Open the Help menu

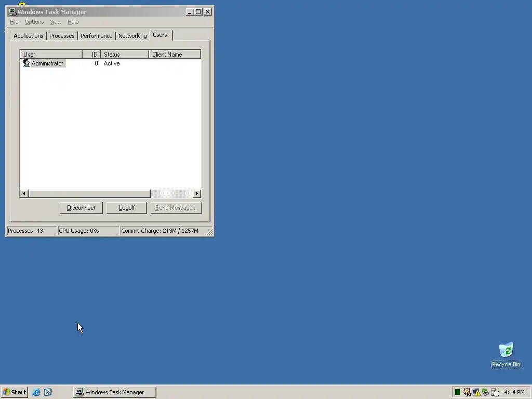[73, 22]
